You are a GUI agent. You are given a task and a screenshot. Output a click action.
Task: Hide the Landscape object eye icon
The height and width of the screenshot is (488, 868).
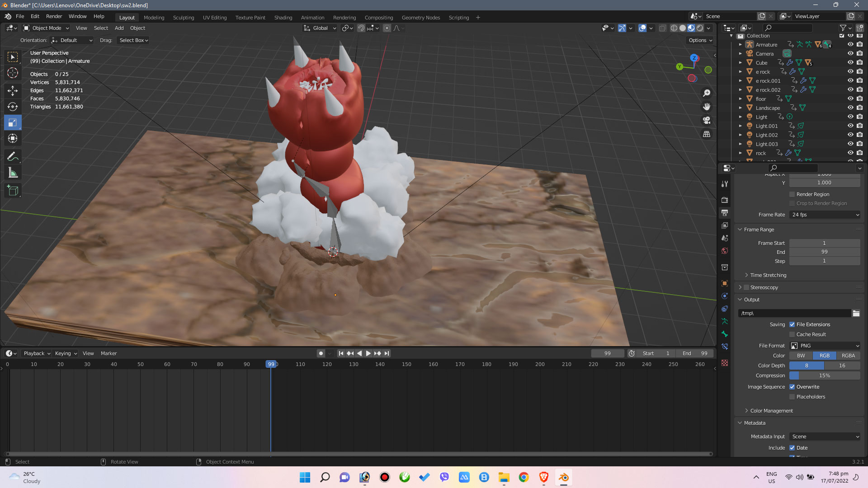(x=850, y=108)
